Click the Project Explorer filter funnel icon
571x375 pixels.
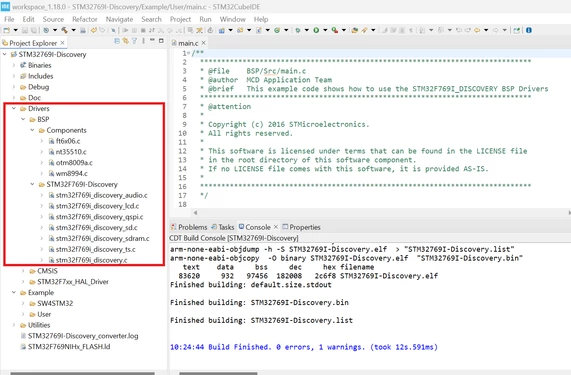click(134, 41)
